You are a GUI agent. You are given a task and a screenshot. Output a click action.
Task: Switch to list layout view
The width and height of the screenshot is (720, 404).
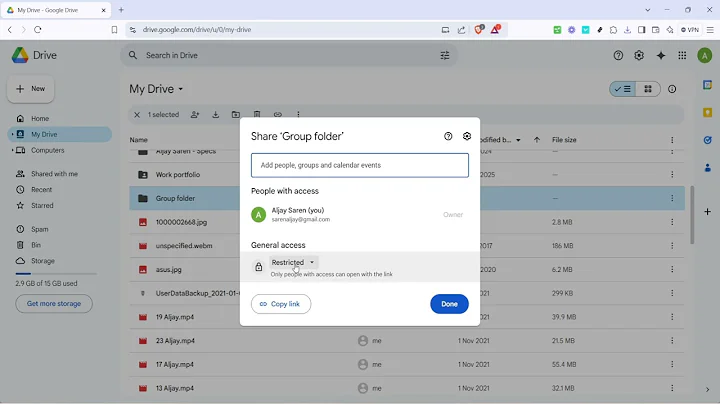623,89
